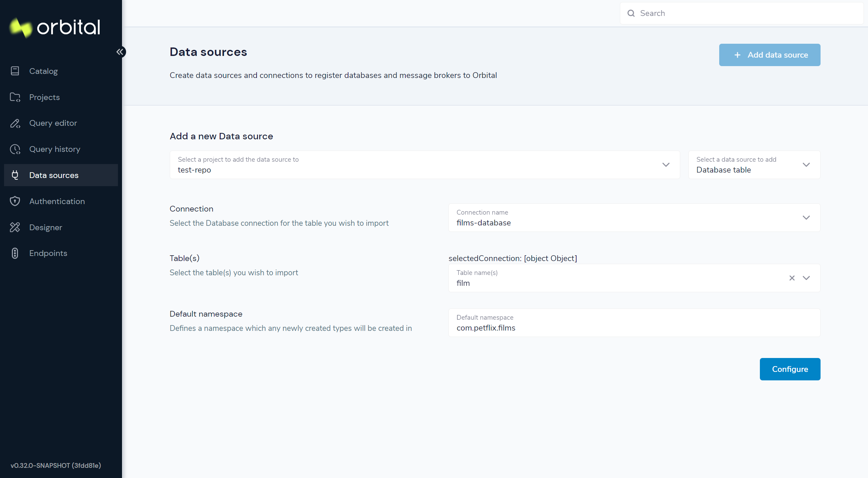The image size is (868, 478).
Task: Open the Connection name dropdown showing films-database
Action: click(634, 218)
